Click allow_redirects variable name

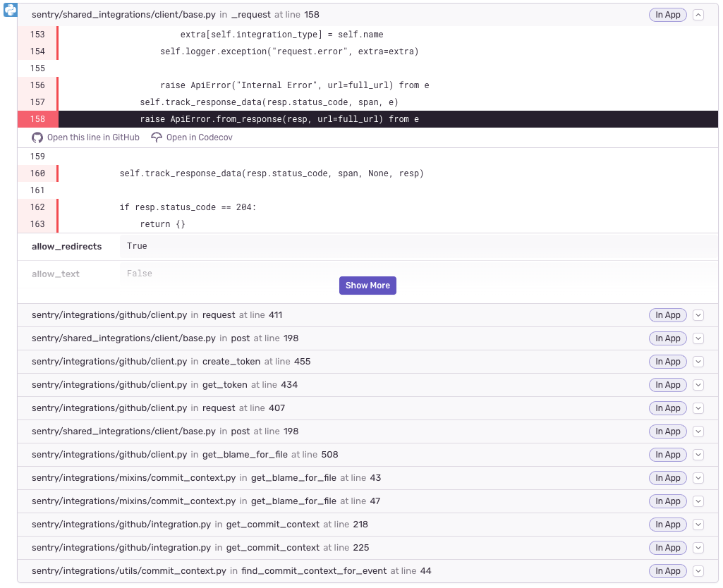tap(66, 247)
